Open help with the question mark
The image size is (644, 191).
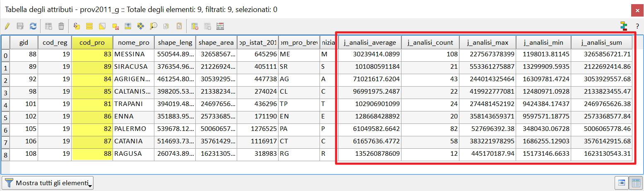tap(637, 26)
